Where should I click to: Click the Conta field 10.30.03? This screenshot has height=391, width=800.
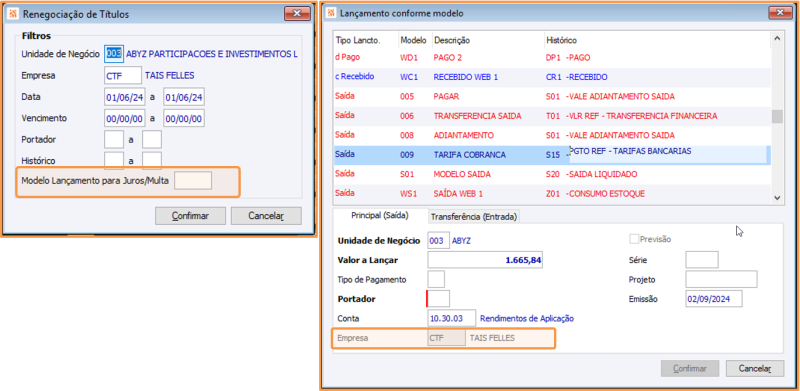[x=452, y=318]
